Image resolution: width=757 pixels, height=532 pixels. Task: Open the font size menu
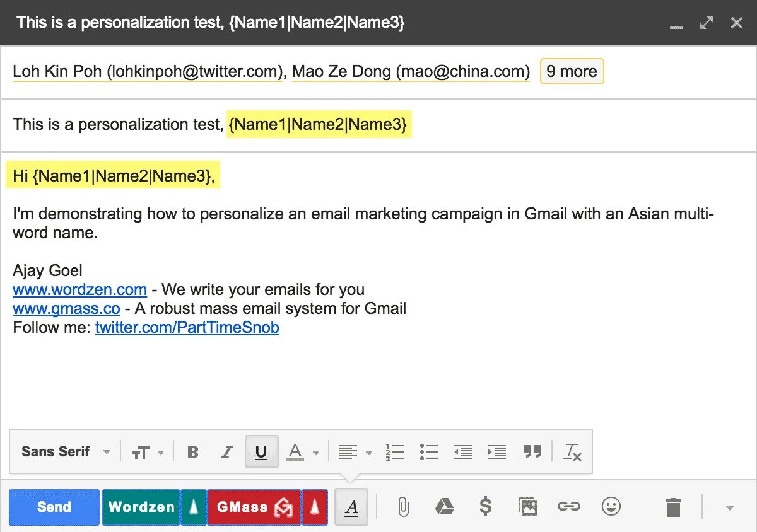[x=141, y=452]
